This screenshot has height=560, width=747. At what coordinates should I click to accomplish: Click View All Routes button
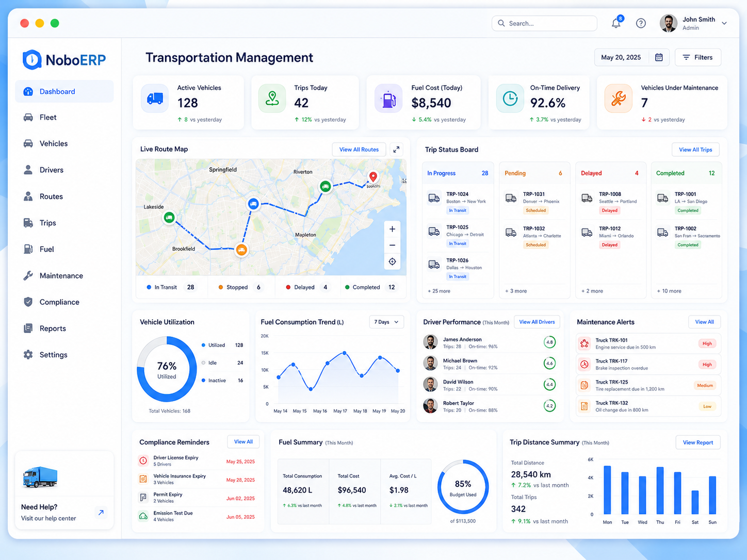(359, 150)
